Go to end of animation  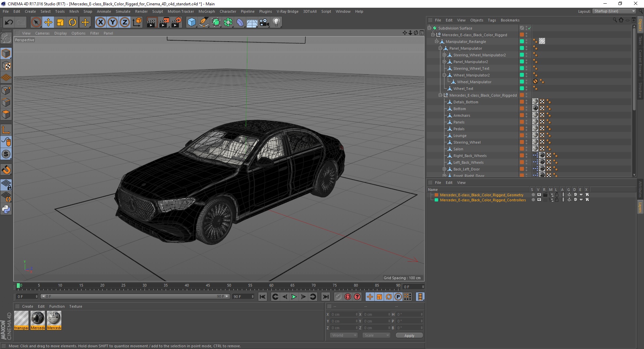[x=325, y=297]
